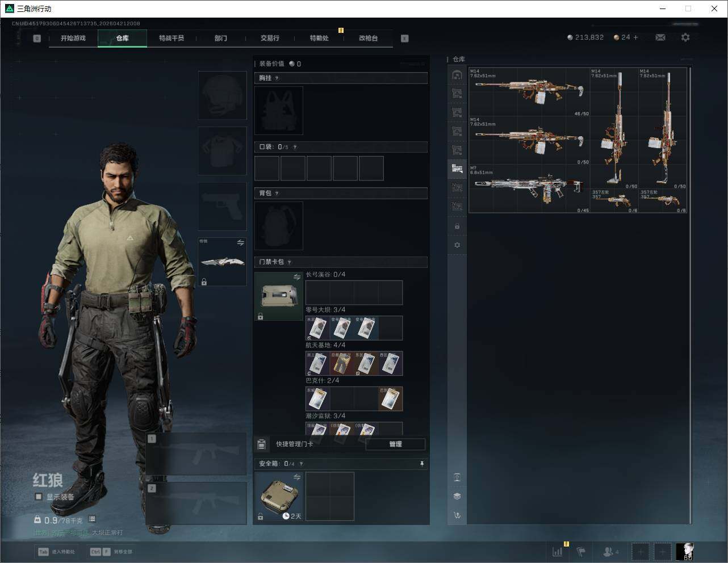Click the 进入特勤处 Tab shortcut
Screen dimensions: 728x563
[x=57, y=552]
